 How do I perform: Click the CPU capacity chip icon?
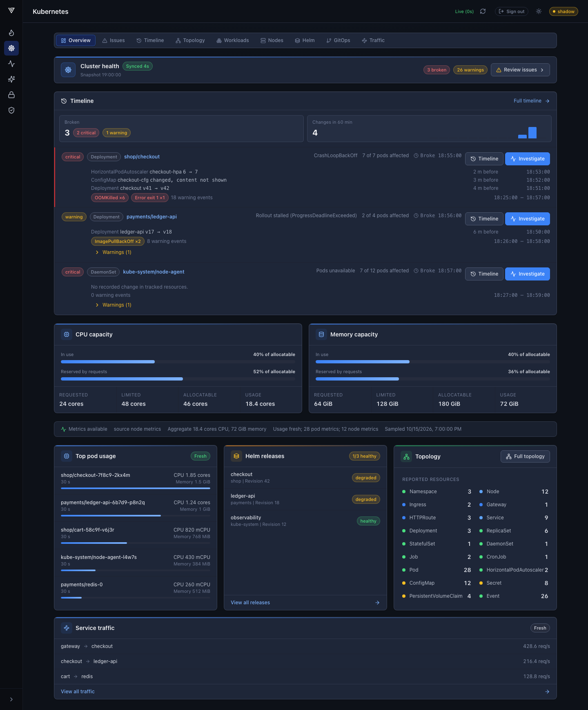click(67, 334)
